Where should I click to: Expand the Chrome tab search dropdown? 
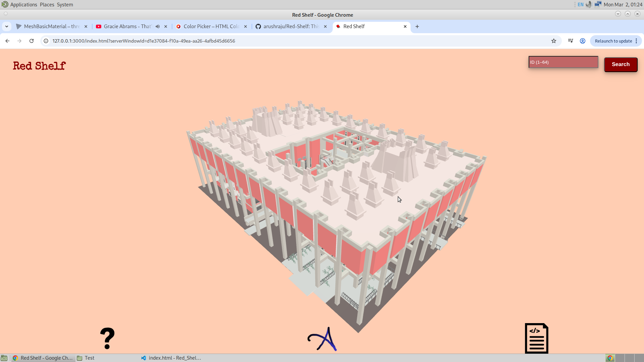(x=7, y=26)
